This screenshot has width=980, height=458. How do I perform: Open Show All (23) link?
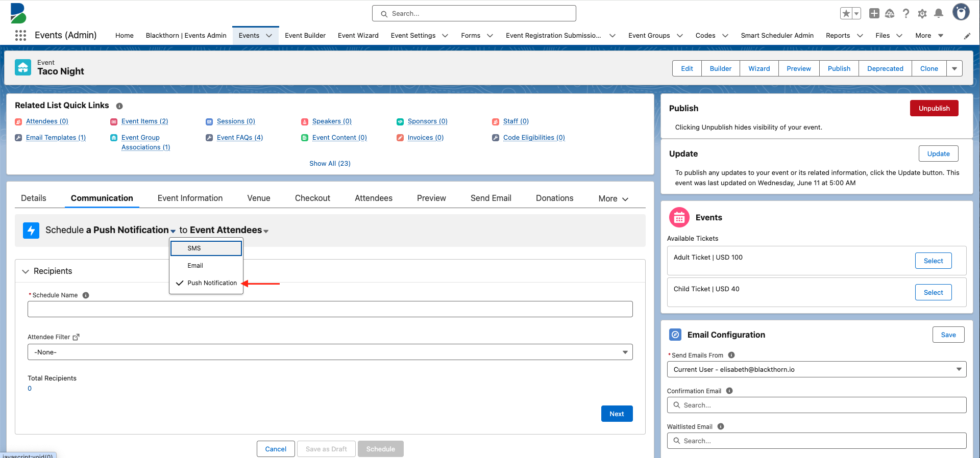pyautogui.click(x=330, y=164)
